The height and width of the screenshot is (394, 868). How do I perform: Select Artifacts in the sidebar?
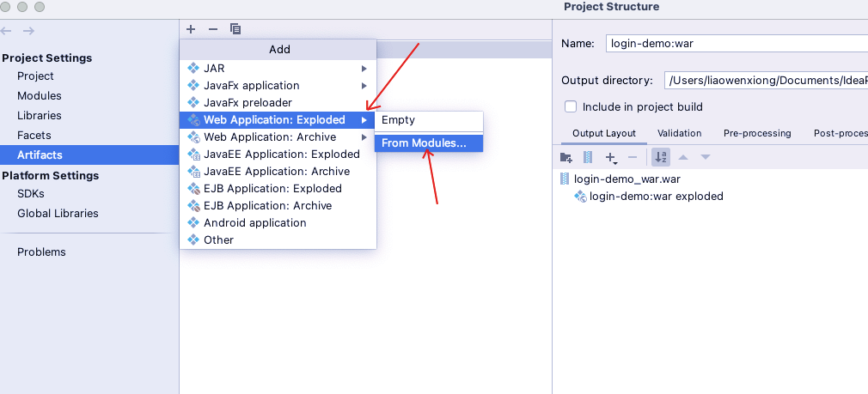coord(89,155)
